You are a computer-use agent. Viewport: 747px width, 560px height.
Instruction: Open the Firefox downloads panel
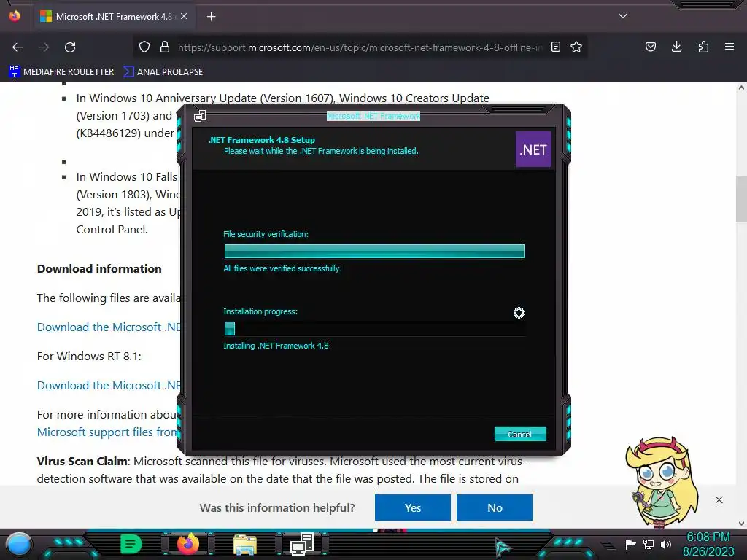(676, 47)
